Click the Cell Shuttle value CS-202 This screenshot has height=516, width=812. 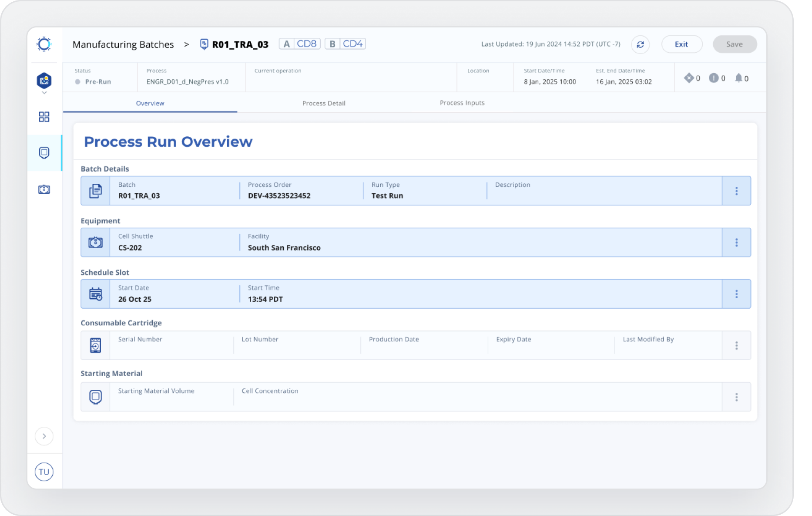(130, 247)
